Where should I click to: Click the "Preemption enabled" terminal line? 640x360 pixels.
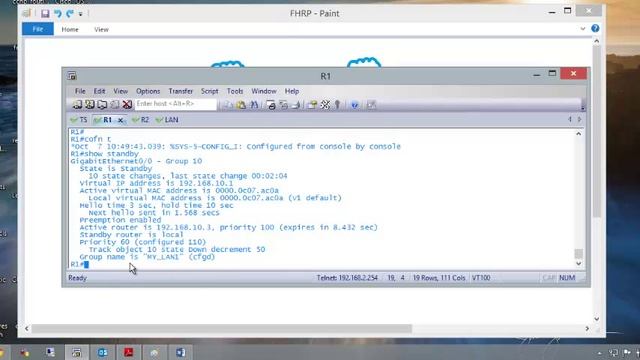click(x=120, y=220)
